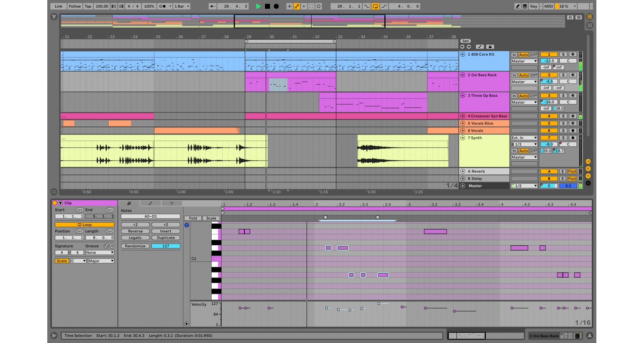
Task: Open the Hot-Swap Groove button
Action: 106,246
